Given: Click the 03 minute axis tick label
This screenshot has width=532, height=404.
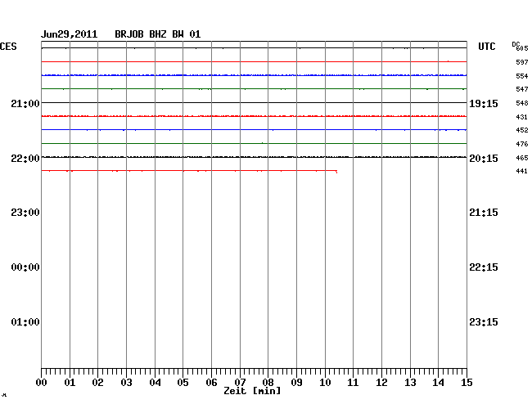Looking at the screenshot, I should click(127, 383).
